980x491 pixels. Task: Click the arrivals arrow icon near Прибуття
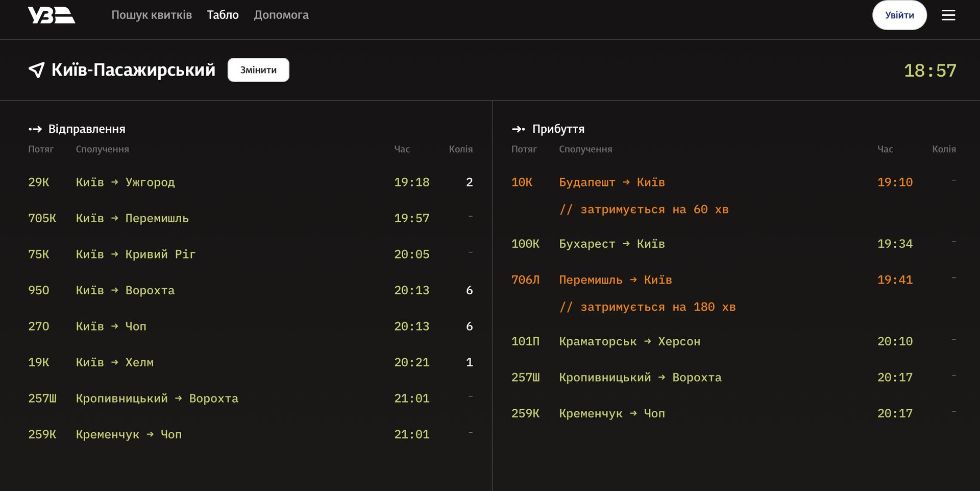pos(518,129)
